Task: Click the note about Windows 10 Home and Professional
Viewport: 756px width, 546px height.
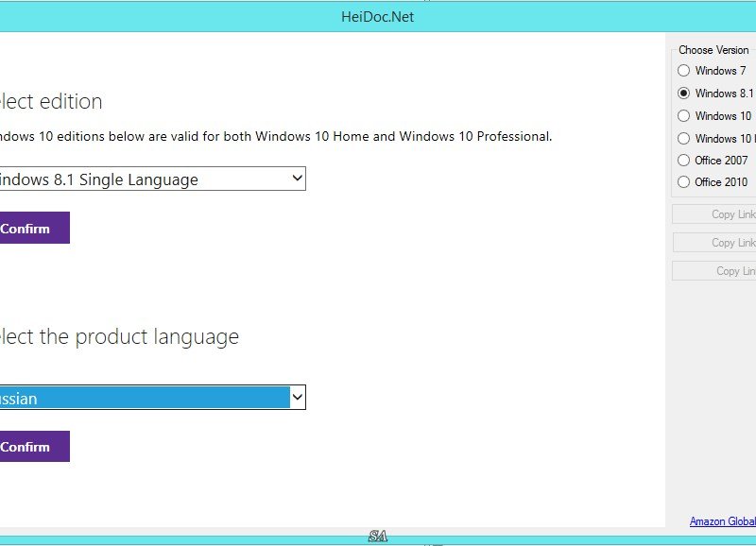Action: click(276, 136)
